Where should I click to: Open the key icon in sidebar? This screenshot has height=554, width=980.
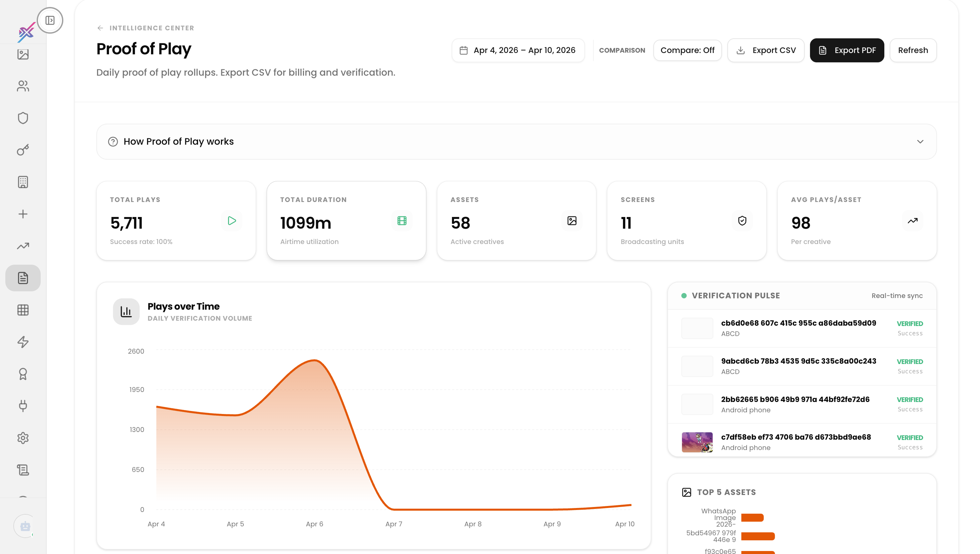(x=23, y=150)
